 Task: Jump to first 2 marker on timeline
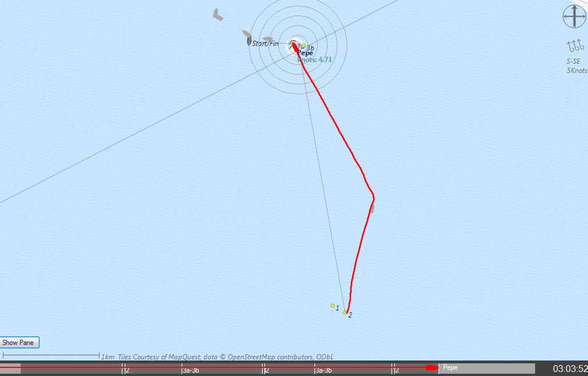tap(126, 370)
